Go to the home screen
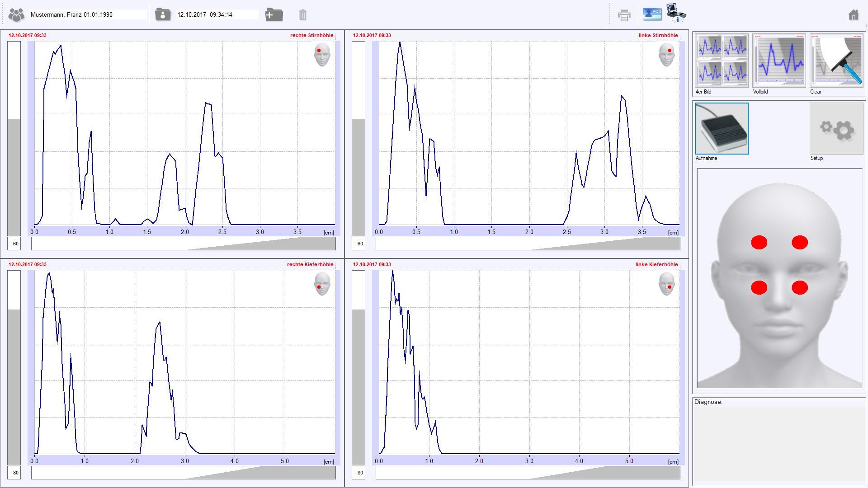This screenshot has height=488, width=868. point(853,15)
